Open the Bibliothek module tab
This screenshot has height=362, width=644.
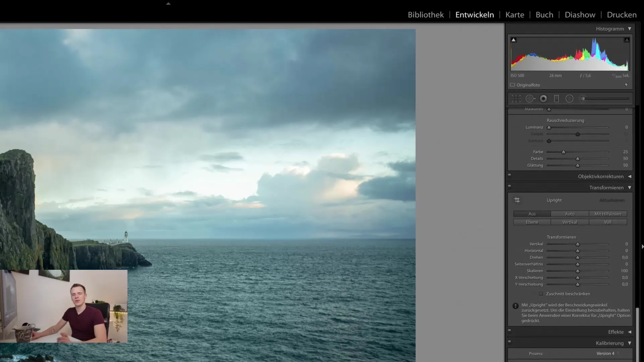425,14
